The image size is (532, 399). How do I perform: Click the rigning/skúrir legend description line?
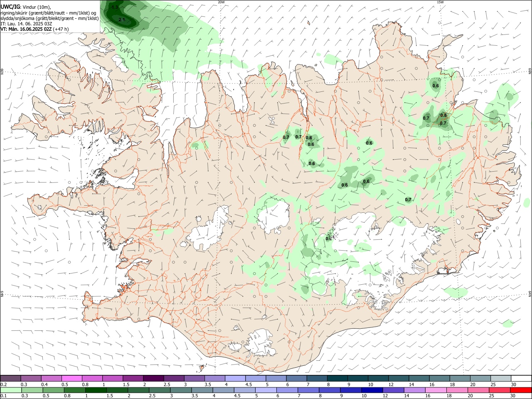coord(49,13)
